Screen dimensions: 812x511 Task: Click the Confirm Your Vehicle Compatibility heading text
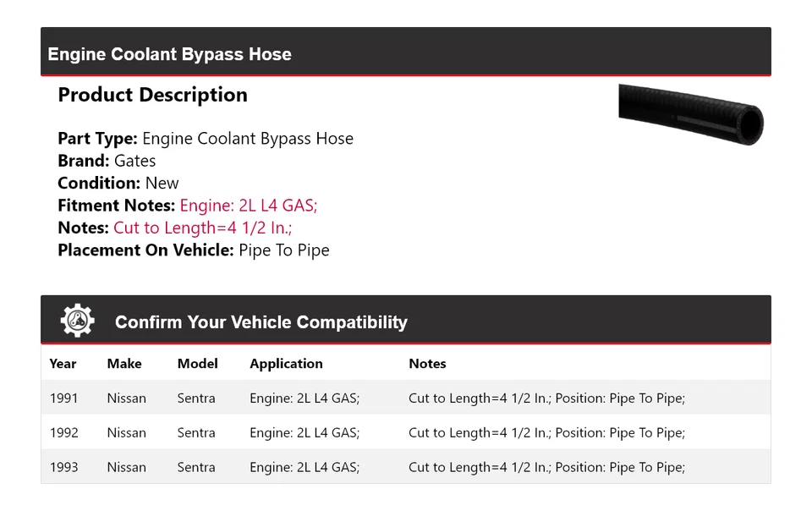pos(261,322)
